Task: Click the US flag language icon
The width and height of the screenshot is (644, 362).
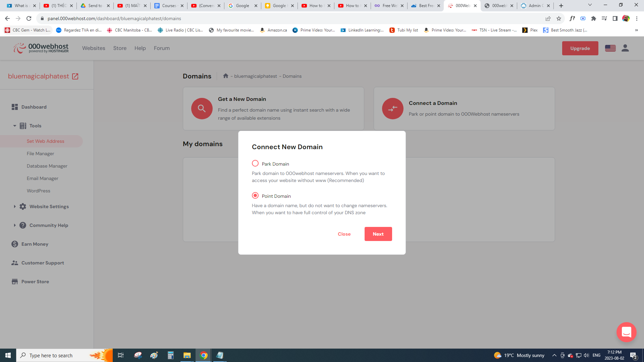Action: tap(610, 48)
